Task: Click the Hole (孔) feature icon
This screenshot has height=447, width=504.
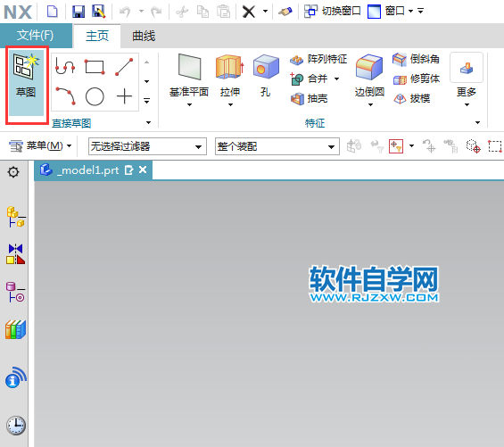Action: coord(266,67)
